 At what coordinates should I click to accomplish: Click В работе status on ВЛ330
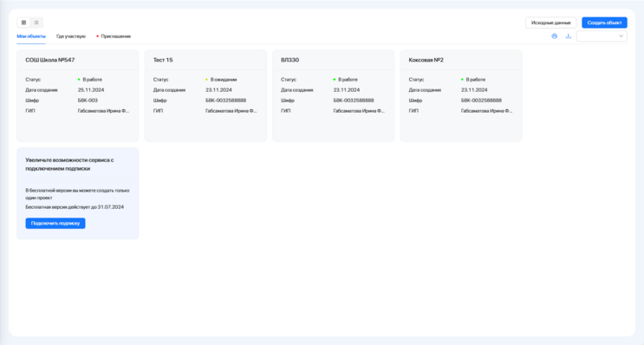[346, 79]
